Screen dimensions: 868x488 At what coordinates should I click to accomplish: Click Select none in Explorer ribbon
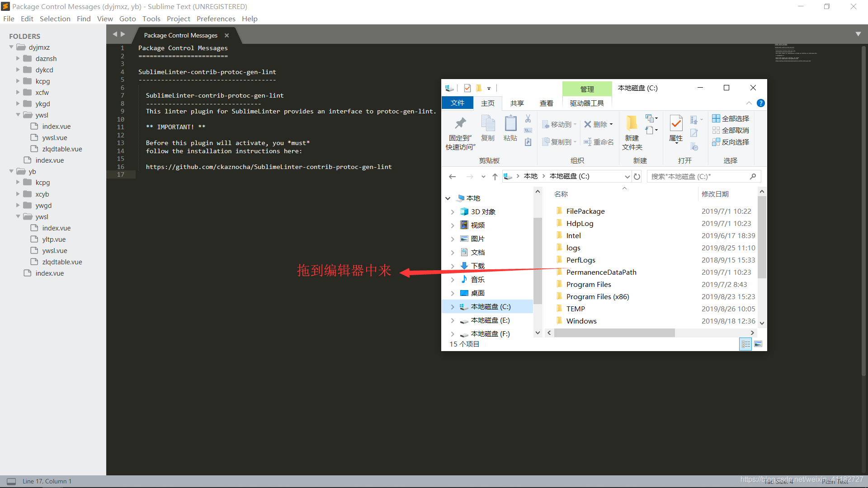731,130
